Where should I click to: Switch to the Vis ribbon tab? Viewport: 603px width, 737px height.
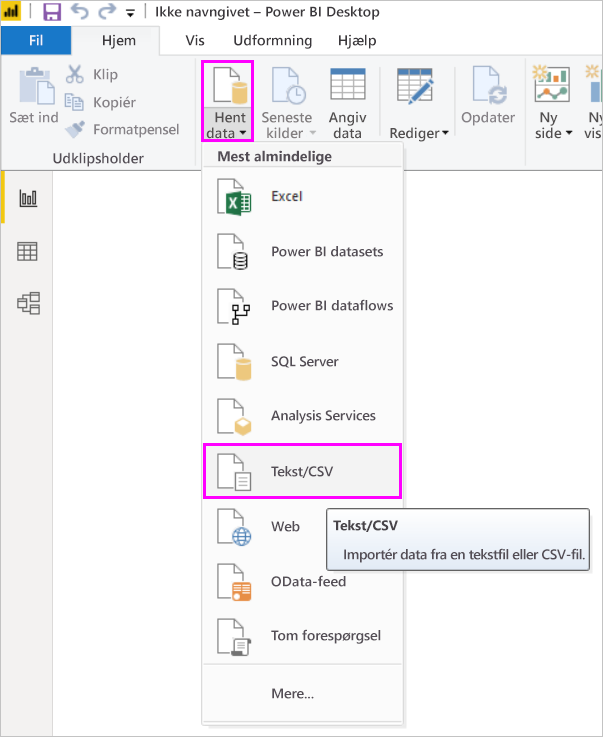coord(195,40)
